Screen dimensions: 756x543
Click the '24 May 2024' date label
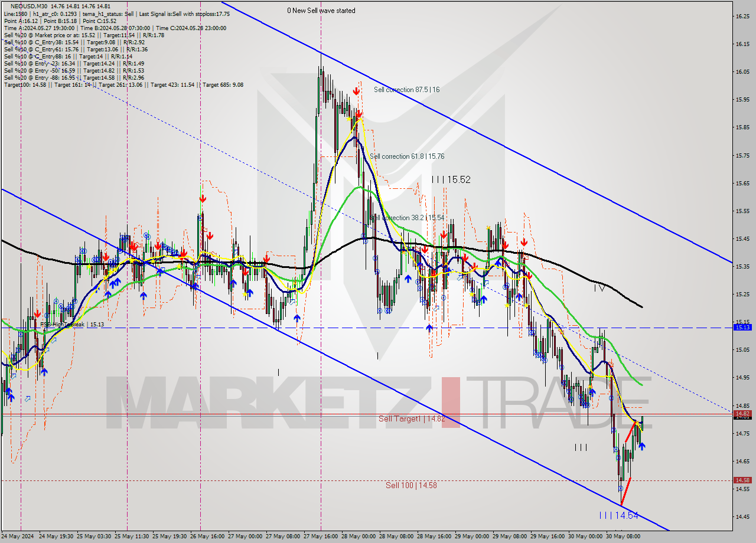[17, 537]
